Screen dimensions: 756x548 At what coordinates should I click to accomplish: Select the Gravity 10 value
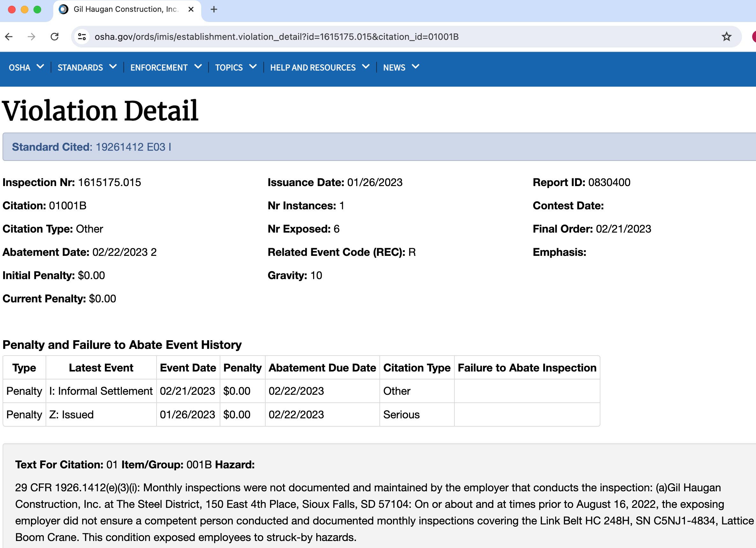pos(316,276)
